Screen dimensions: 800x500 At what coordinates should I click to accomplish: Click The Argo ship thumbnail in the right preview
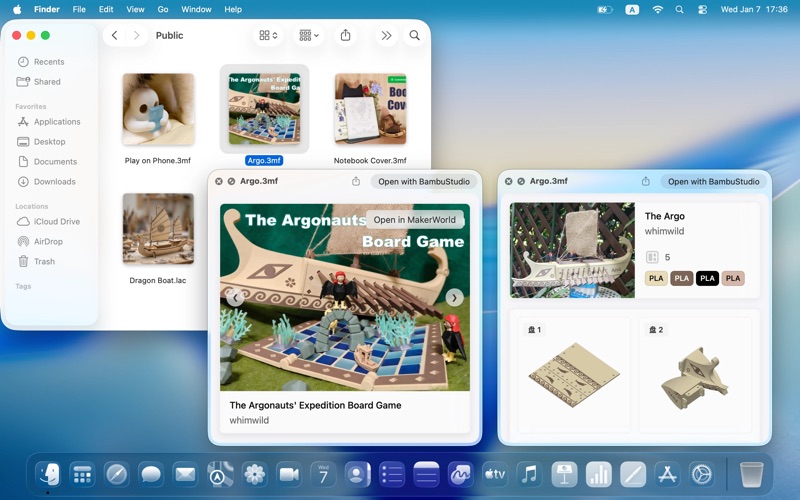(x=572, y=250)
